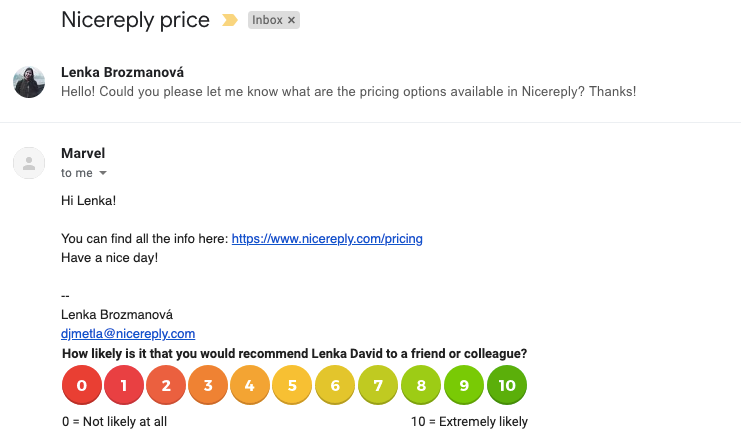The height and width of the screenshot is (442, 741).
Task: Choose rating 6 in NPS survey
Action: coord(335,385)
